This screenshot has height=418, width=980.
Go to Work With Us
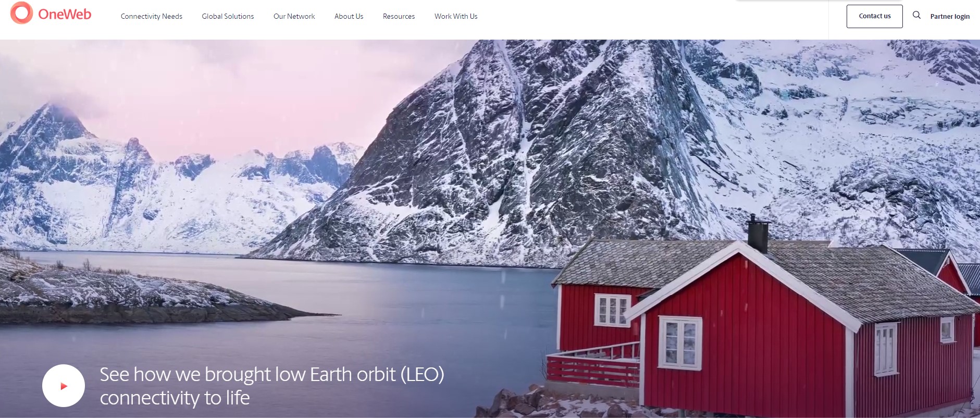tap(456, 16)
